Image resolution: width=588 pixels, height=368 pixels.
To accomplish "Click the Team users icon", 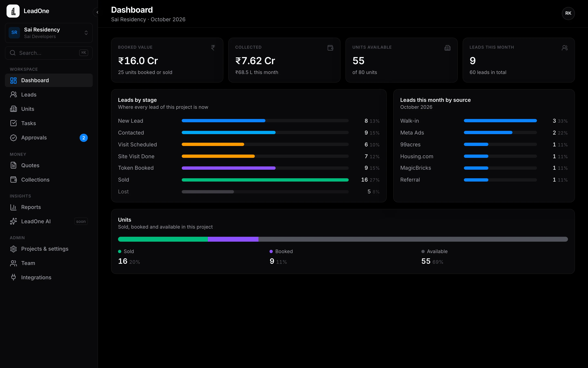I will tap(13, 263).
